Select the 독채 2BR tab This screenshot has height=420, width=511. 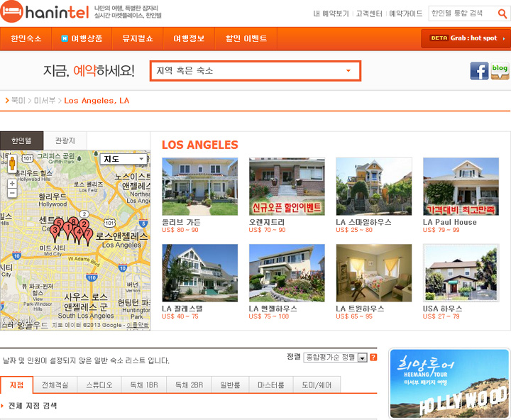tap(189, 385)
